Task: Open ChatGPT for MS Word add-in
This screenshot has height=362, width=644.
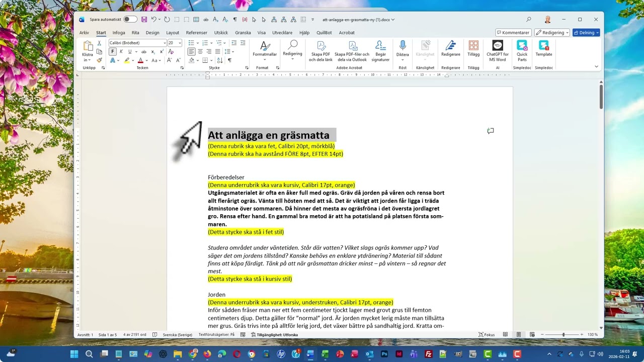Action: click(x=498, y=51)
